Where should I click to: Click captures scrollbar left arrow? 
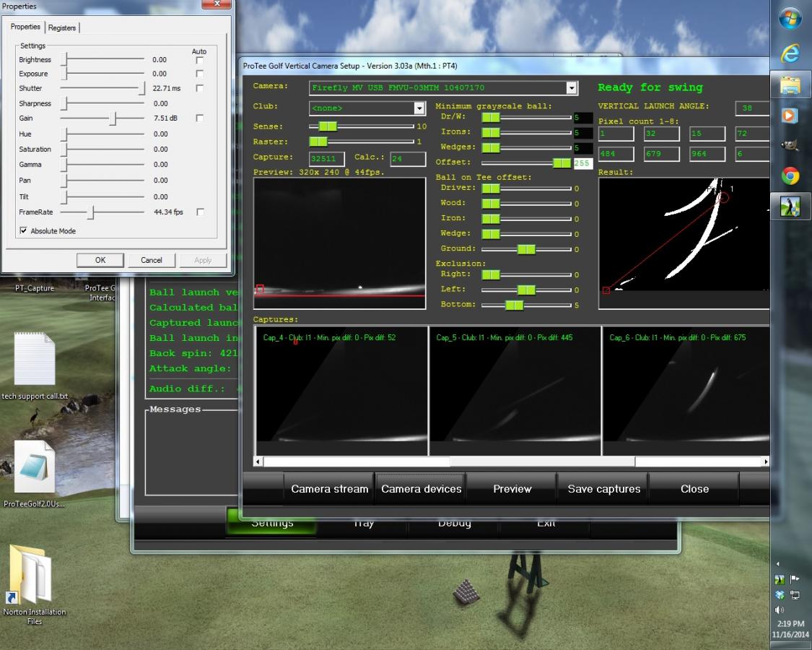[258, 461]
